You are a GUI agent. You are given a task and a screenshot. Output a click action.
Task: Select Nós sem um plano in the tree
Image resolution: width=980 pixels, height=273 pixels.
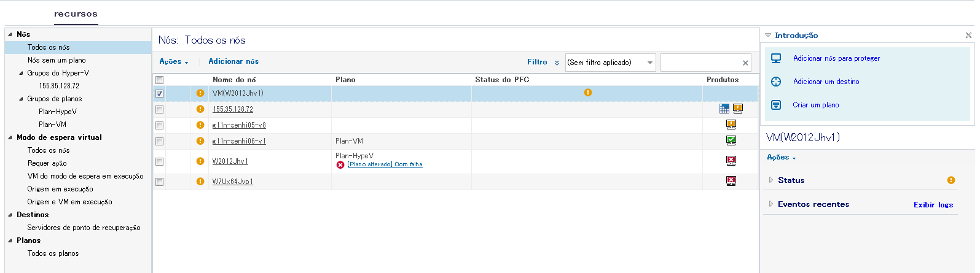click(x=57, y=60)
